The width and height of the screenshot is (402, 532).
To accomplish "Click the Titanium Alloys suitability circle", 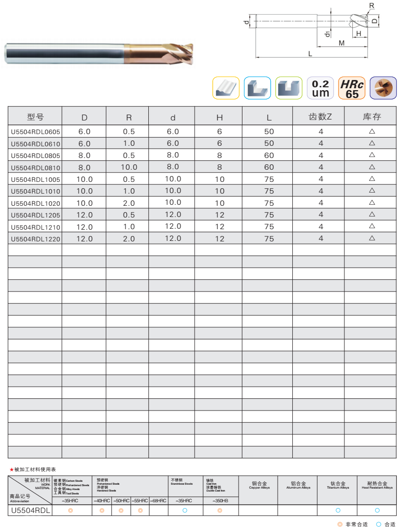I will (338, 511).
